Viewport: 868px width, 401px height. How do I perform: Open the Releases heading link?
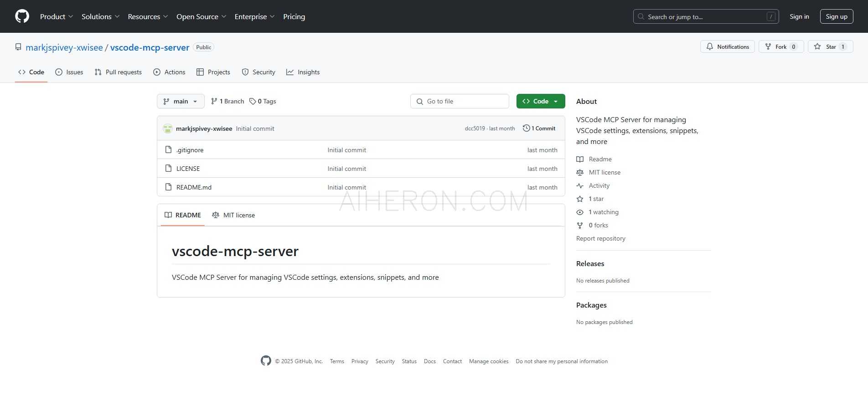point(590,263)
